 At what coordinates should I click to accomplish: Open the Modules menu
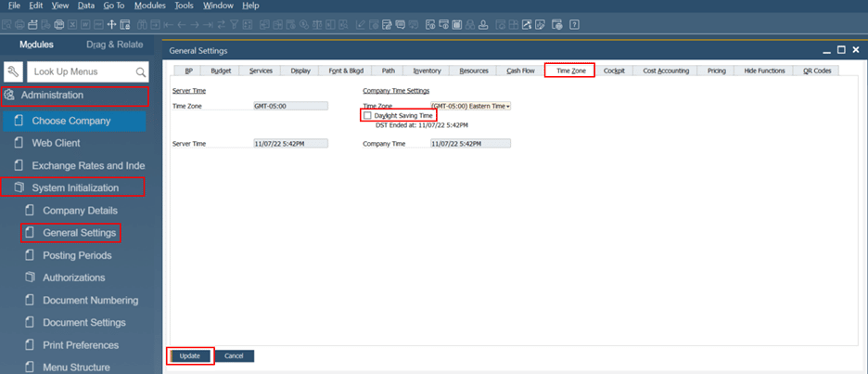[x=150, y=6]
